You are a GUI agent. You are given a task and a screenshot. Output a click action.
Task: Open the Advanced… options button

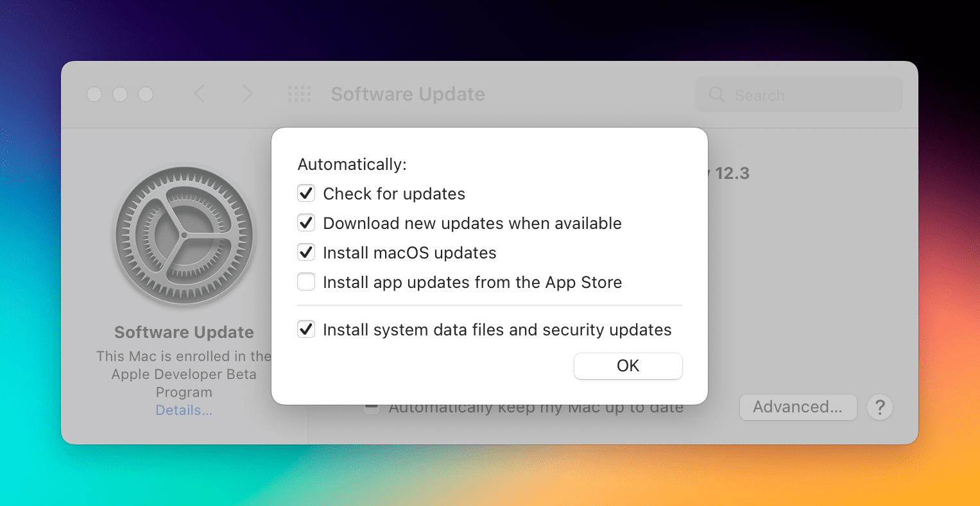coord(798,407)
